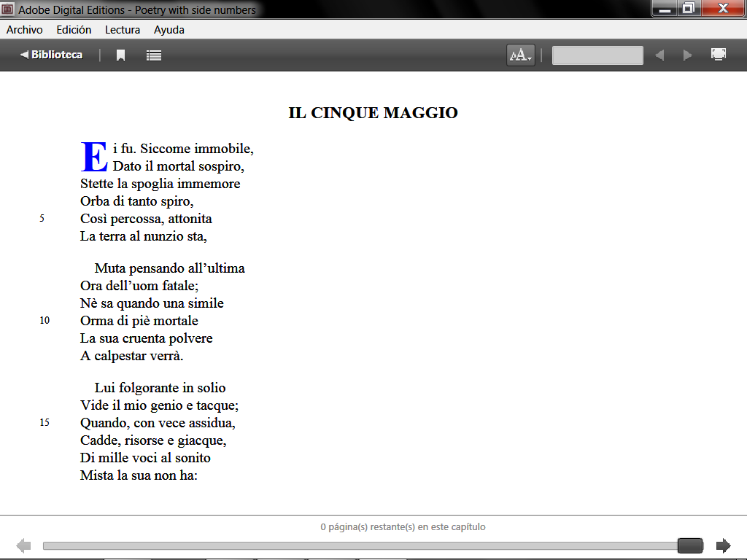Click line number 5 in margin
The width and height of the screenshot is (747, 560).
42,219
